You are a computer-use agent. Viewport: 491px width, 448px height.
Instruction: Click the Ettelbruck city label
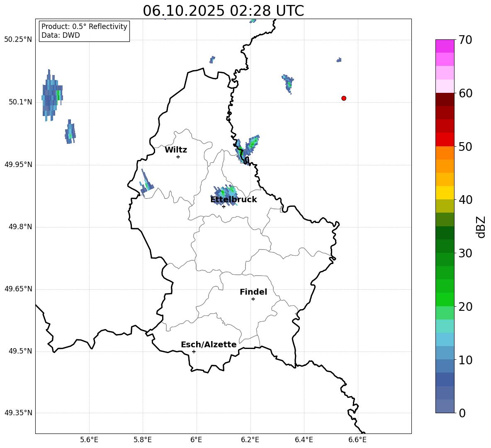coord(233,200)
